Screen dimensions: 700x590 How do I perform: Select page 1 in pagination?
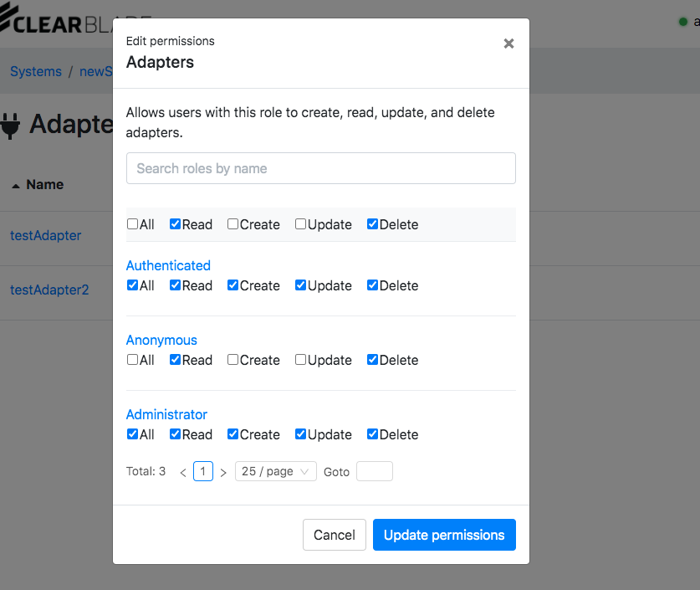(x=203, y=471)
